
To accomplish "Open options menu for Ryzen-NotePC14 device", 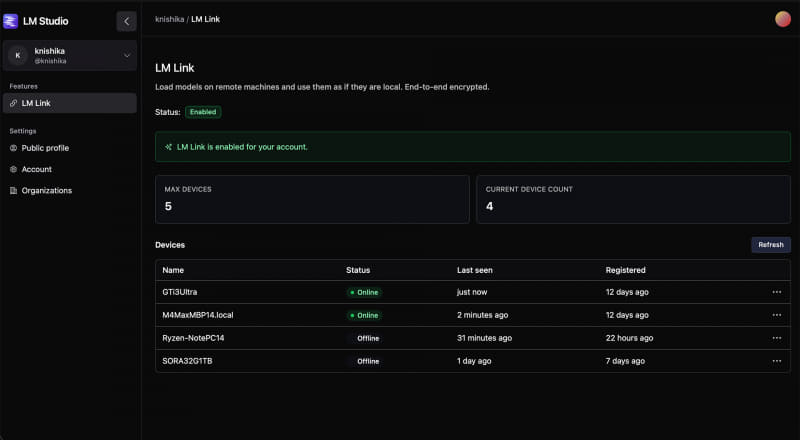I will [x=776, y=338].
